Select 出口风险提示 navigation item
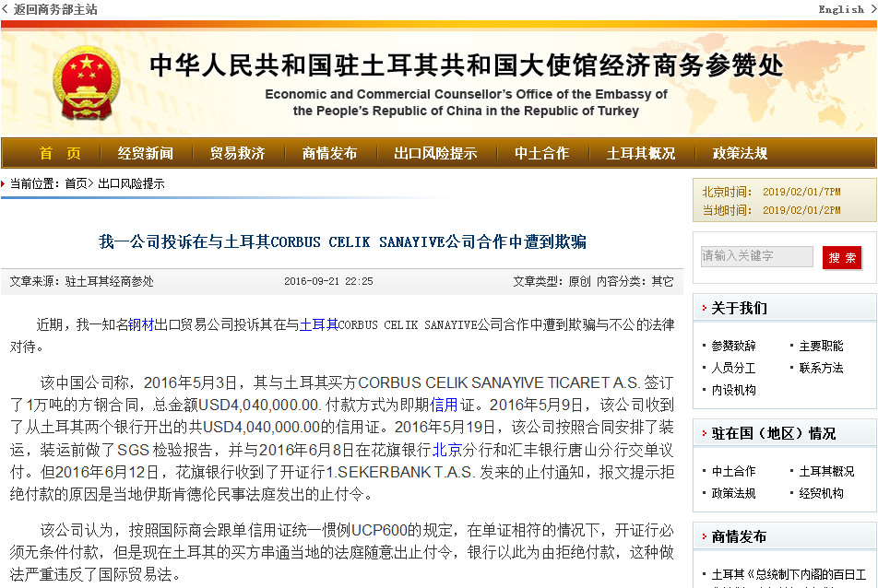This screenshot has width=878, height=588. (435, 153)
